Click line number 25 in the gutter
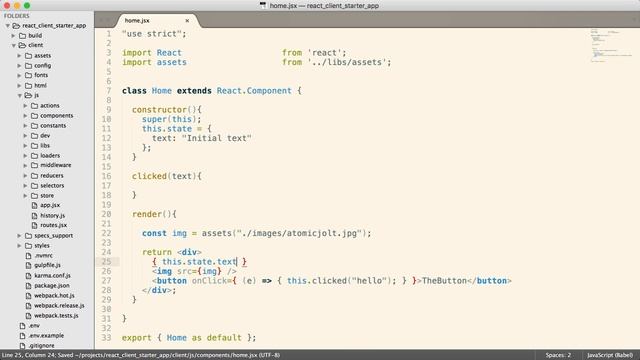640x360 pixels. tap(106, 262)
